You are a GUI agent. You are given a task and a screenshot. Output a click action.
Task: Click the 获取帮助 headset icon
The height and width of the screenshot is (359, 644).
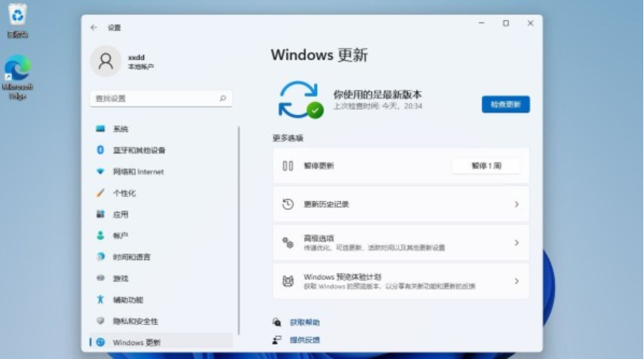tap(277, 322)
